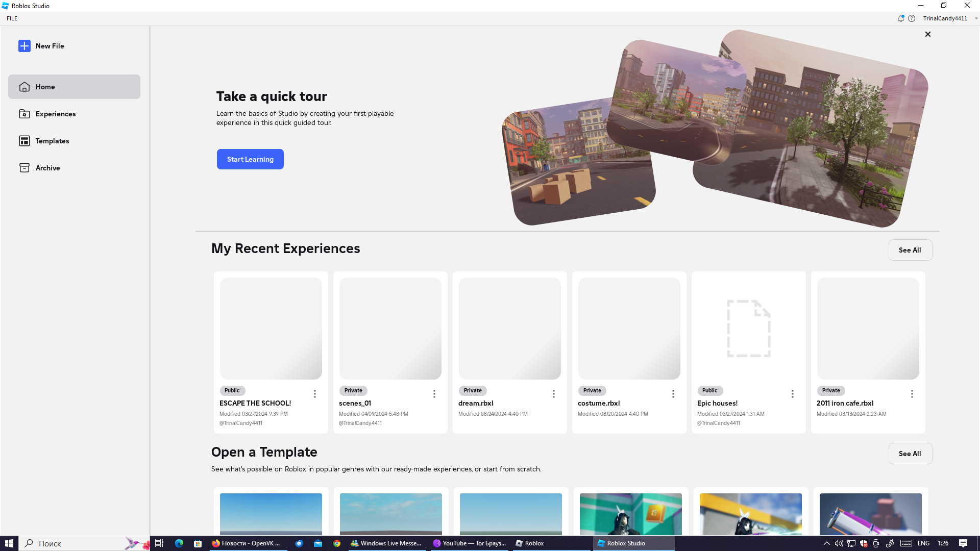The image size is (980, 551).
Task: Open the FILE menu
Action: [x=12, y=18]
